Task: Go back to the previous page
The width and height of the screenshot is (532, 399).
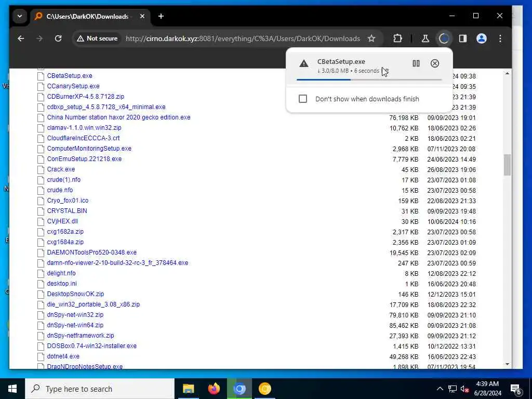Action: point(21,38)
